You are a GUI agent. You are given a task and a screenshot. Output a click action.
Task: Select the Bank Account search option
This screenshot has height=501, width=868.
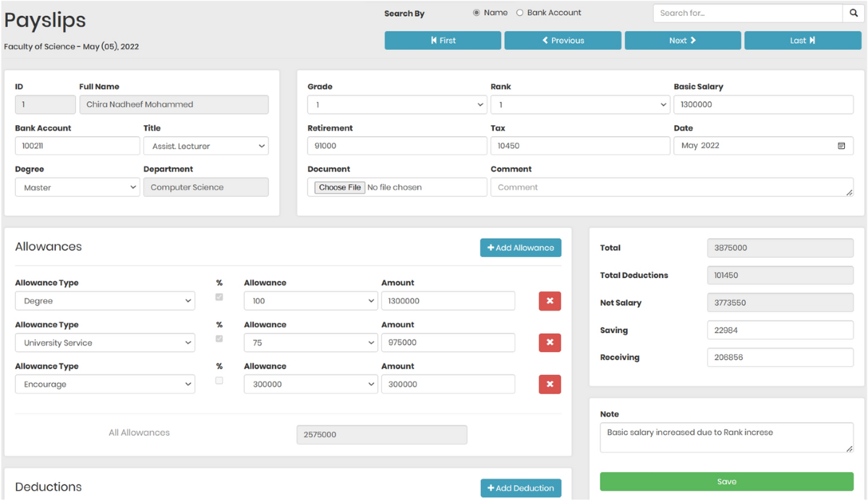click(519, 13)
